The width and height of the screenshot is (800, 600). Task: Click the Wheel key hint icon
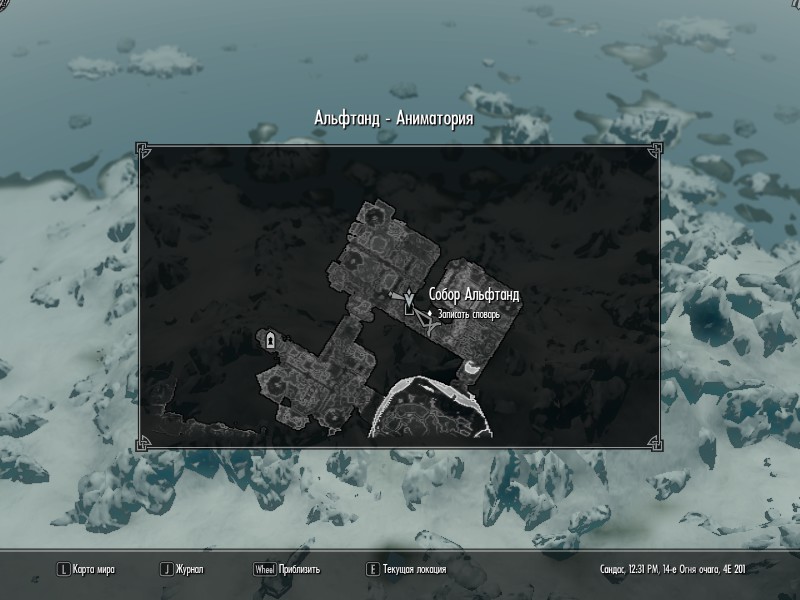265,569
